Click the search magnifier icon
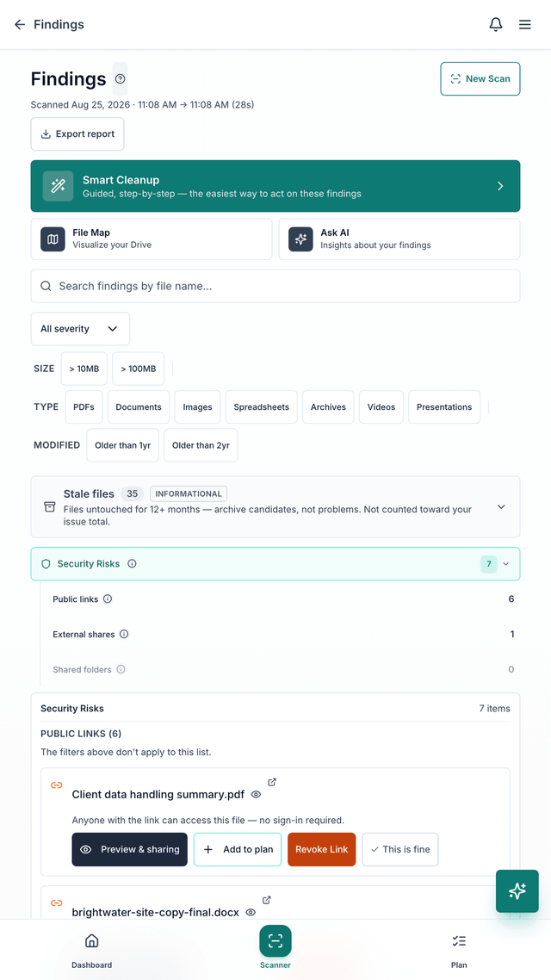This screenshot has width=551, height=980. click(x=46, y=286)
